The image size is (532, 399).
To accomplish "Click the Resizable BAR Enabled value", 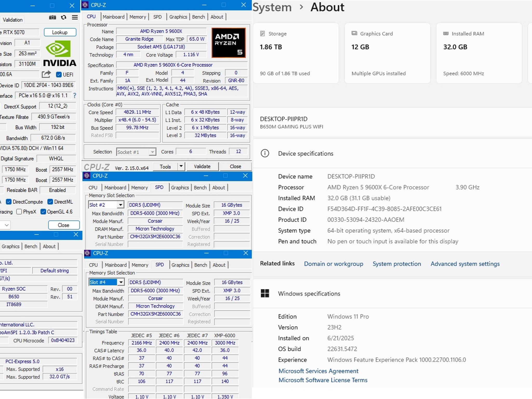I will point(57,190).
